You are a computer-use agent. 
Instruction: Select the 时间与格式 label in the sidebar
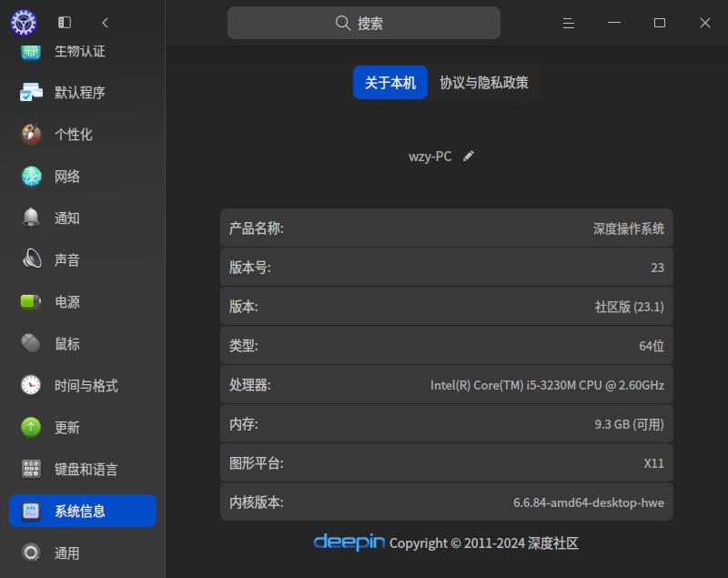(x=86, y=386)
